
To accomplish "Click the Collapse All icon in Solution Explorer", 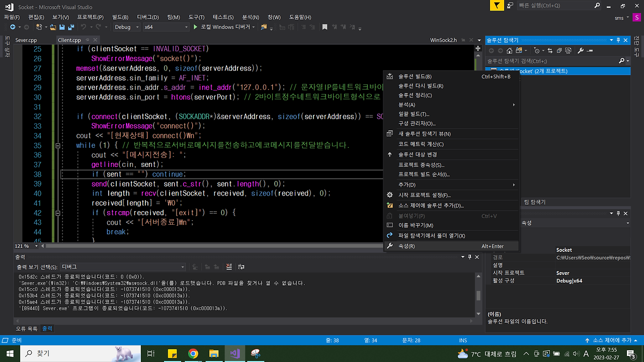I will pyautogui.click(x=559, y=51).
